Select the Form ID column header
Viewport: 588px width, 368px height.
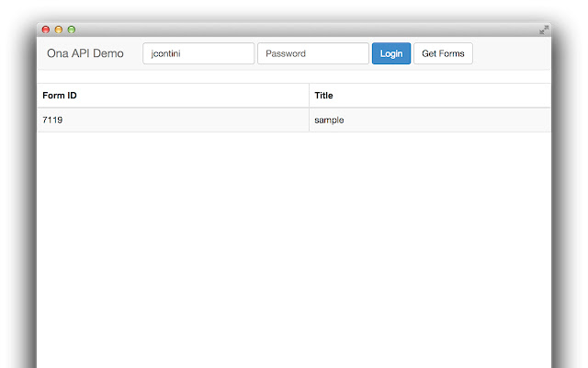[60, 96]
